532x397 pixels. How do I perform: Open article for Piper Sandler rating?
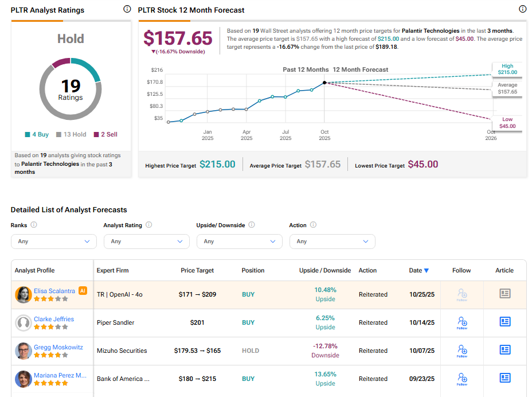tap(504, 322)
